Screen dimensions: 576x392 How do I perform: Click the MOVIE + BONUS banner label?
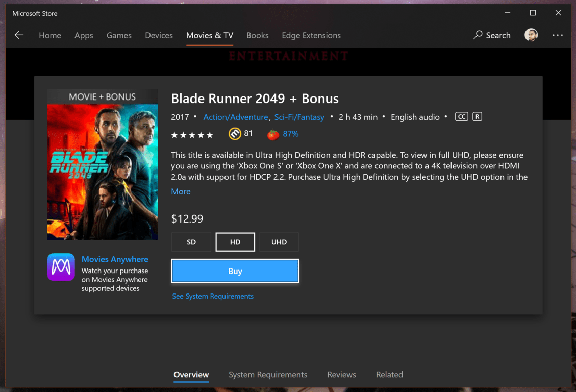click(102, 97)
